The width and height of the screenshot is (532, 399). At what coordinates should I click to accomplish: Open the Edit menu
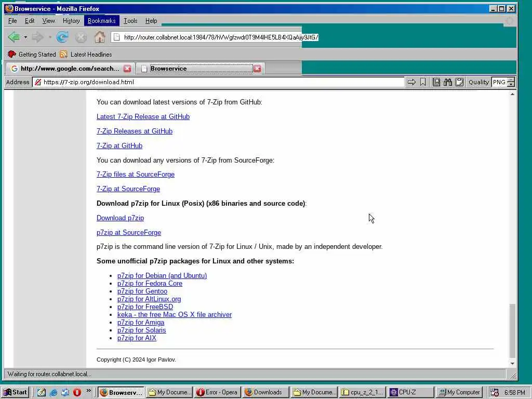click(30, 21)
